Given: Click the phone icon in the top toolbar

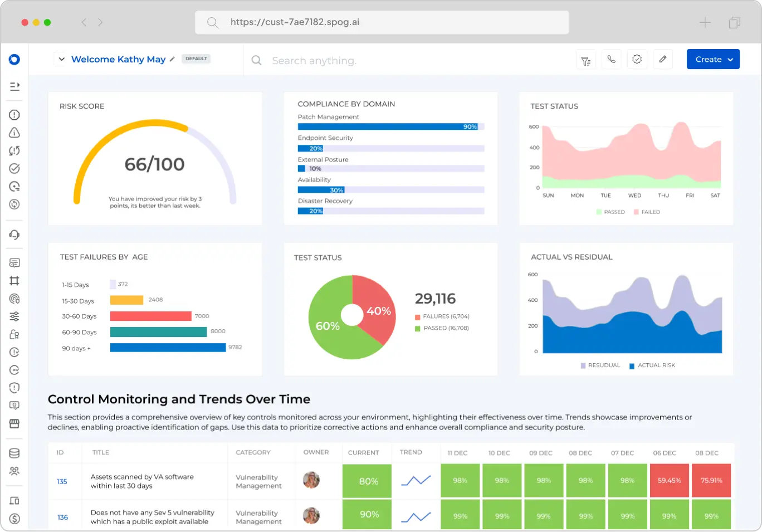Looking at the screenshot, I should coord(611,59).
